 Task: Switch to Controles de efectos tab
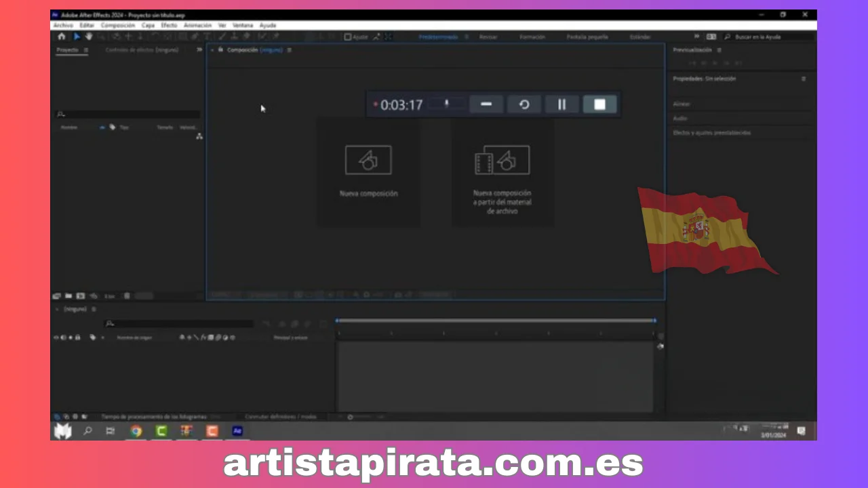point(142,49)
